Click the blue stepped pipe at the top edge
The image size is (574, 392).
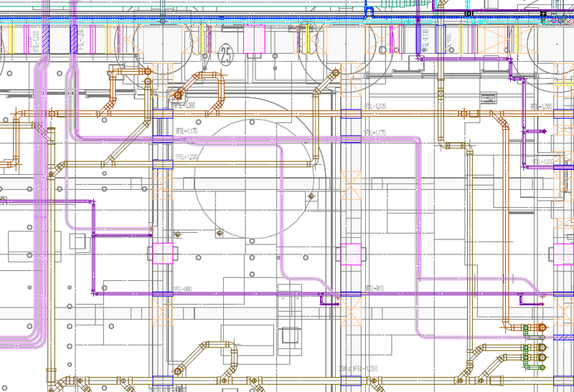pos(370,11)
